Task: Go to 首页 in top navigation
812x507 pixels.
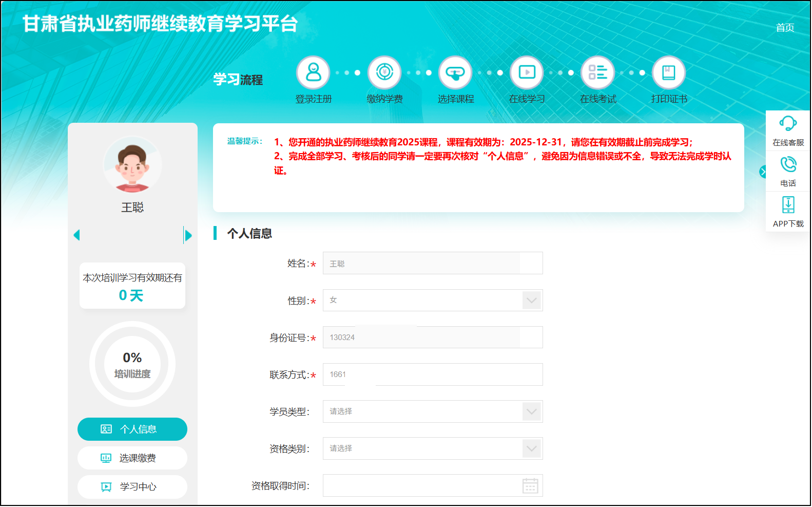Action: pos(785,28)
